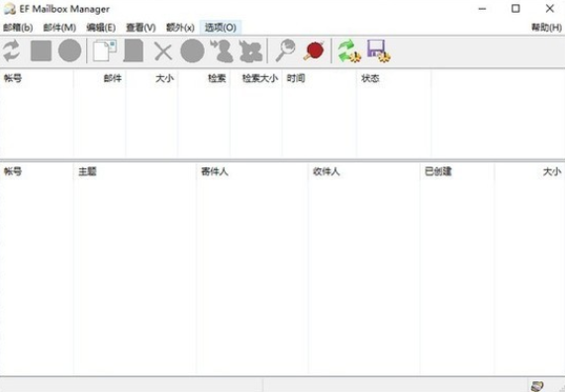Click the magnifying glass search icon
This screenshot has width=565, height=392.
coord(285,50)
